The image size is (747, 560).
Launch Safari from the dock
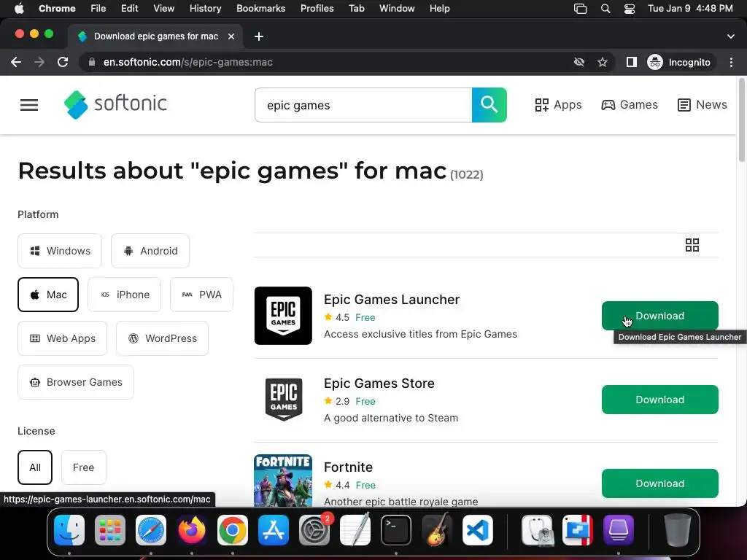[151, 530]
